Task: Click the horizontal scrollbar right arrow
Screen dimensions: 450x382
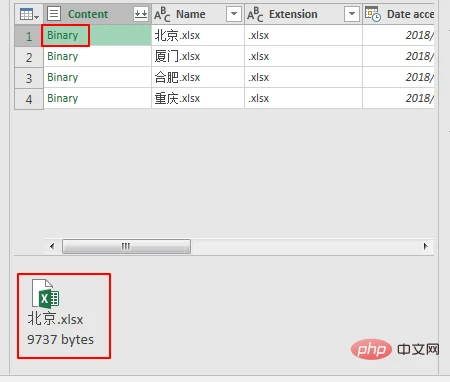Action: click(x=426, y=246)
